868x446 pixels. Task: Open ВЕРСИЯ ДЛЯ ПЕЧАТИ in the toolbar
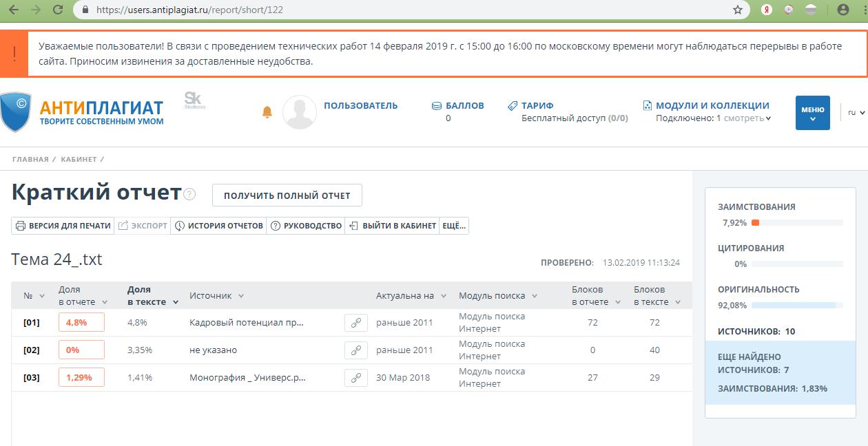63,226
